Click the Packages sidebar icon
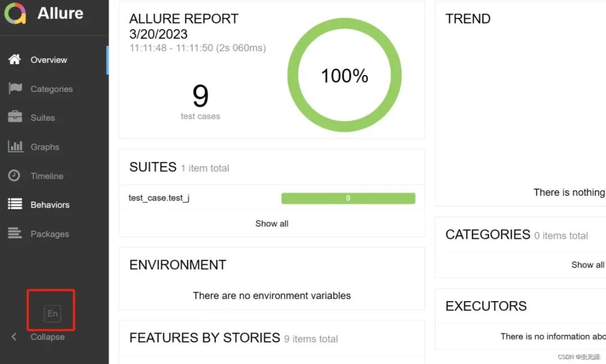 [x=16, y=234]
